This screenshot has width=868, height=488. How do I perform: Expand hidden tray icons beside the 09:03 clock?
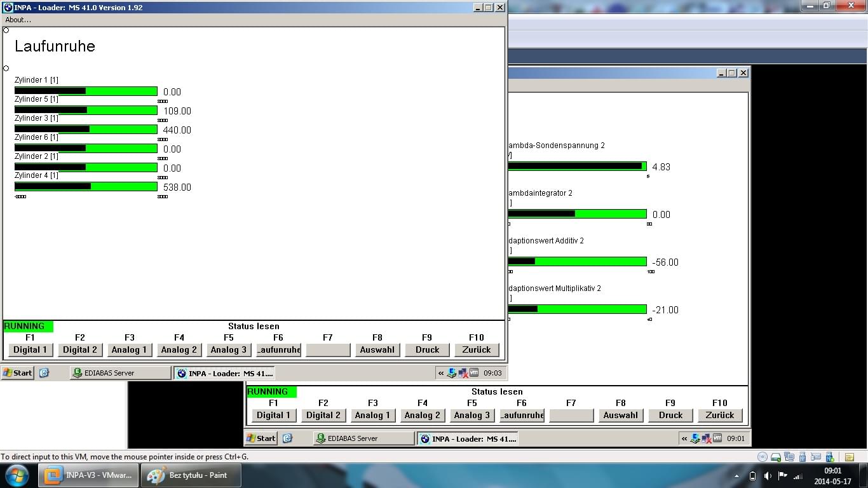tap(441, 373)
